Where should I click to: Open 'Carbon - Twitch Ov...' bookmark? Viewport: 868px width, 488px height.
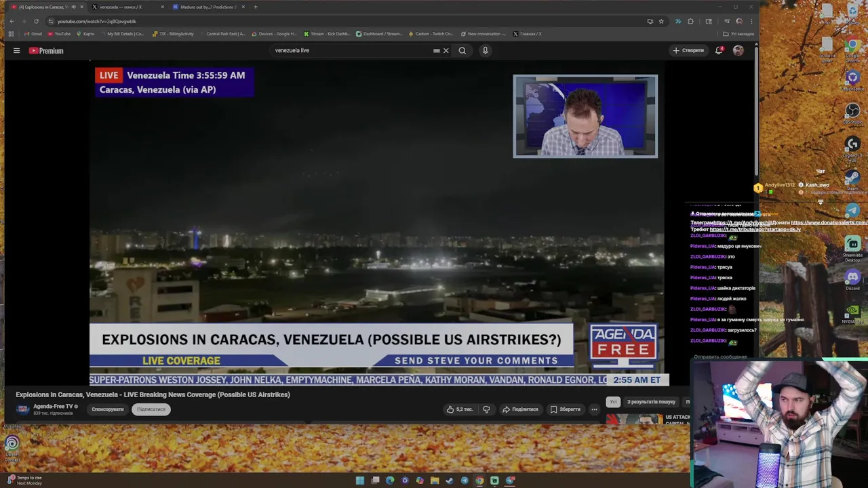[431, 34]
